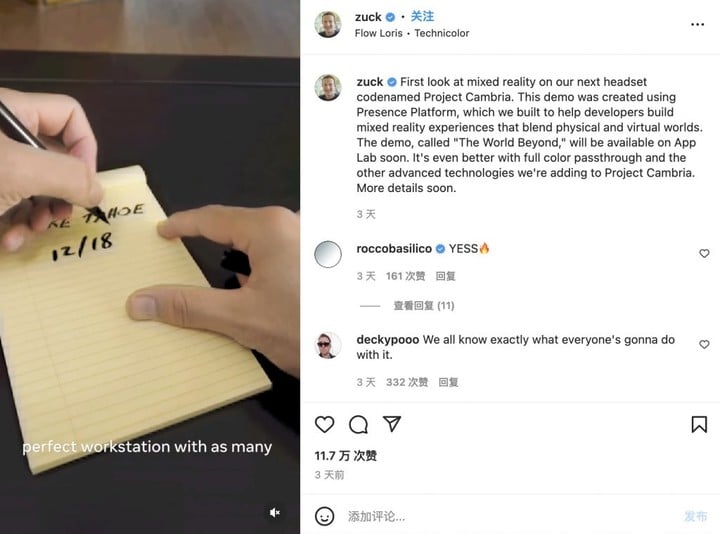Unmute the video using the speaker icon
The width and height of the screenshot is (720, 534).
tap(275, 512)
